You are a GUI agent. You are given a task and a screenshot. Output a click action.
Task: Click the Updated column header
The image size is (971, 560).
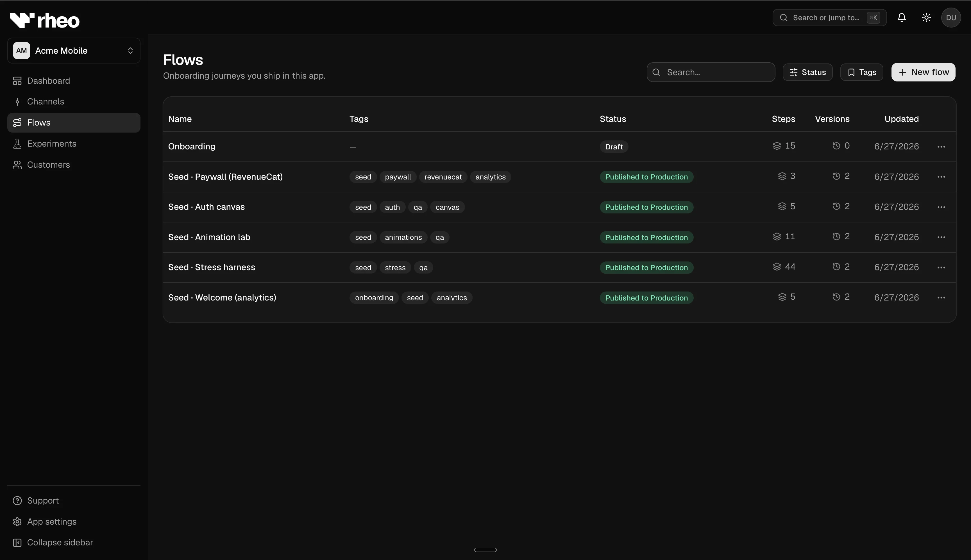pos(901,119)
